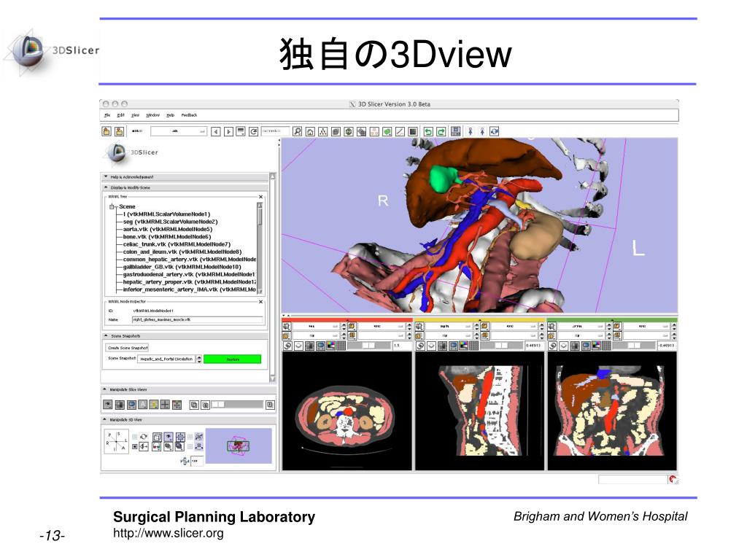Click the Load Scene icon in toolbar
Viewport: 747px width, 560px height.
click(107, 131)
